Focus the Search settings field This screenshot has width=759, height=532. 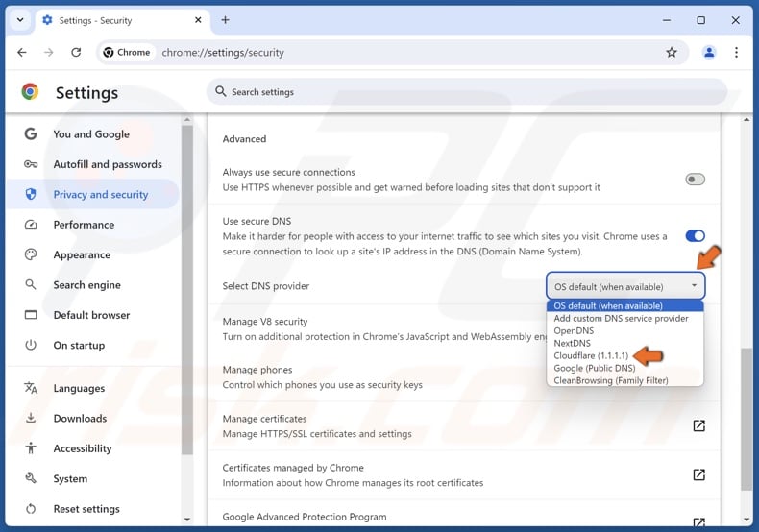(x=467, y=92)
